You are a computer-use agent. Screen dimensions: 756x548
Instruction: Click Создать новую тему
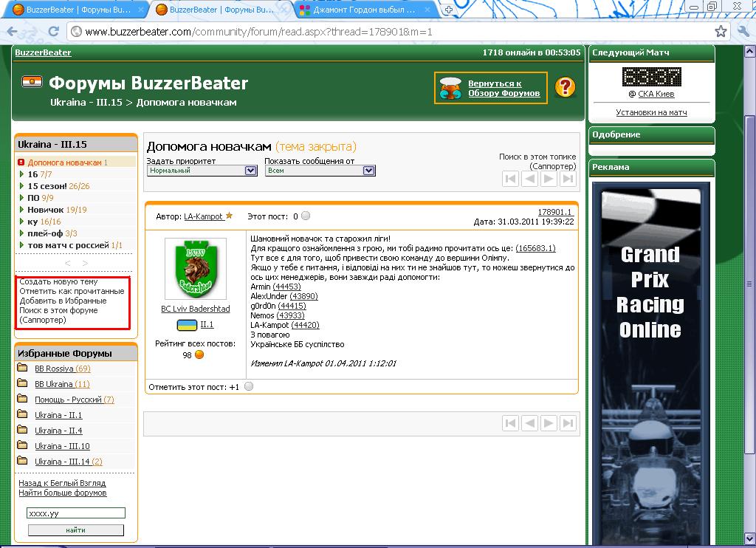[x=58, y=281]
